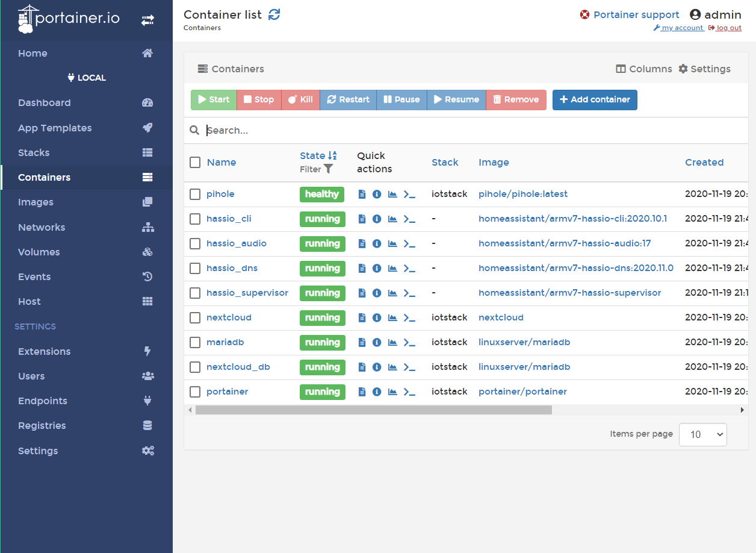This screenshot has width=756, height=553.
Task: Click the Add container button
Action: pos(595,100)
